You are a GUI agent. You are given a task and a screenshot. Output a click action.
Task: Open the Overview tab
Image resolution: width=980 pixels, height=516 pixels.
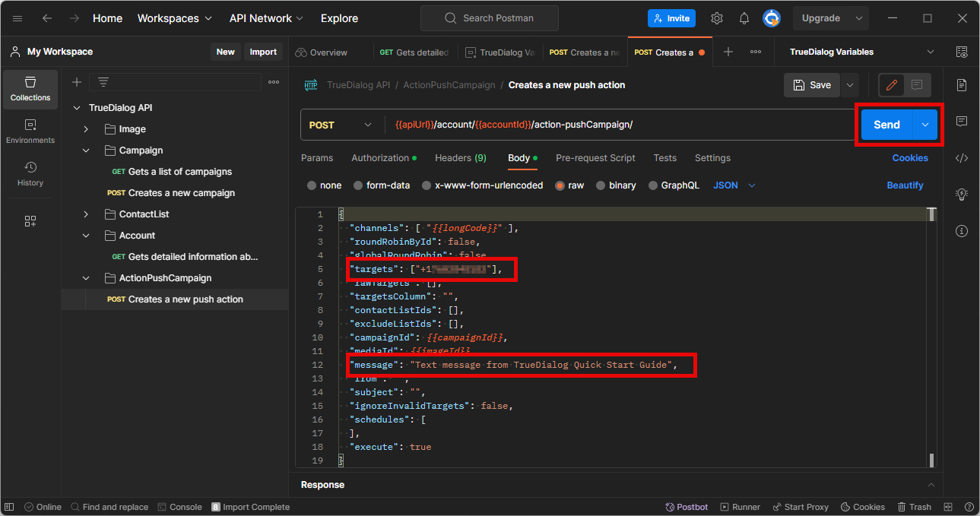(x=322, y=52)
